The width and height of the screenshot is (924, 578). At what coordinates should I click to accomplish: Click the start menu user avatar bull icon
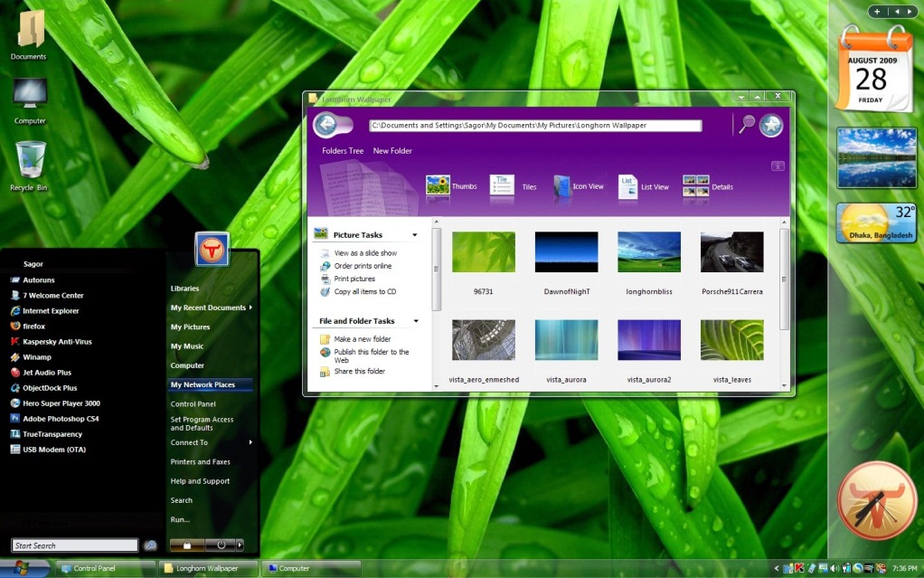212,250
